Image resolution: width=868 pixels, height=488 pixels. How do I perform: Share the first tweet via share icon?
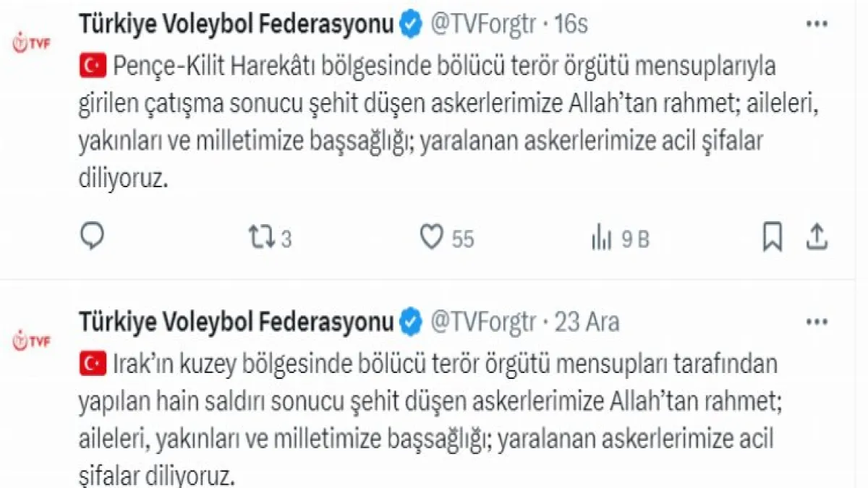pos(816,236)
